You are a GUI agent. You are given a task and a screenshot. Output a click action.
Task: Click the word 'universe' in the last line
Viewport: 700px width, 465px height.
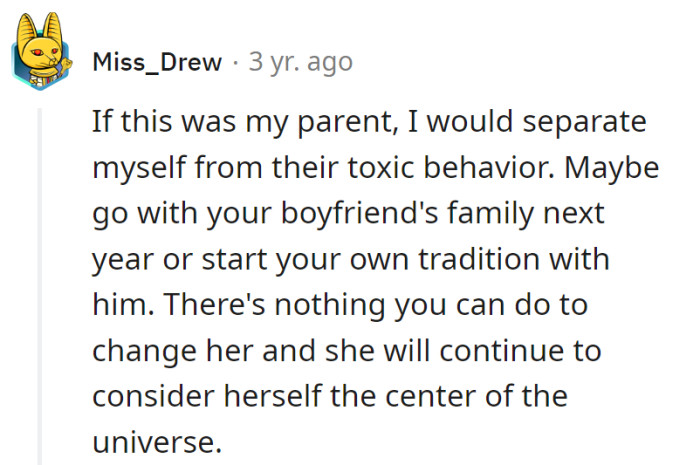tap(154, 443)
